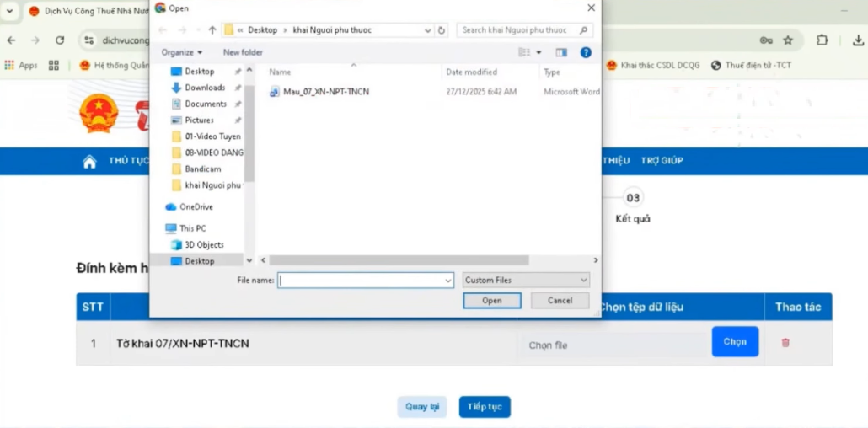Sort files by Type column header
This screenshot has width=868, height=428.
pyautogui.click(x=552, y=72)
